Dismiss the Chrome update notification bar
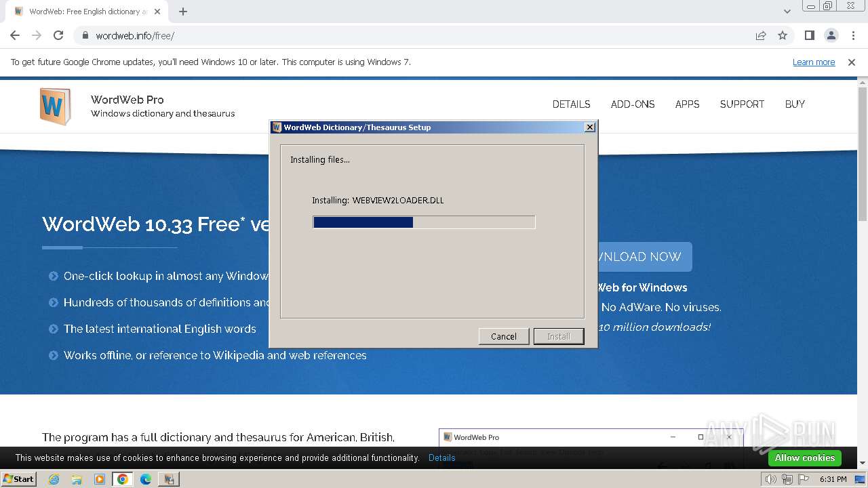868x488 pixels. [852, 62]
